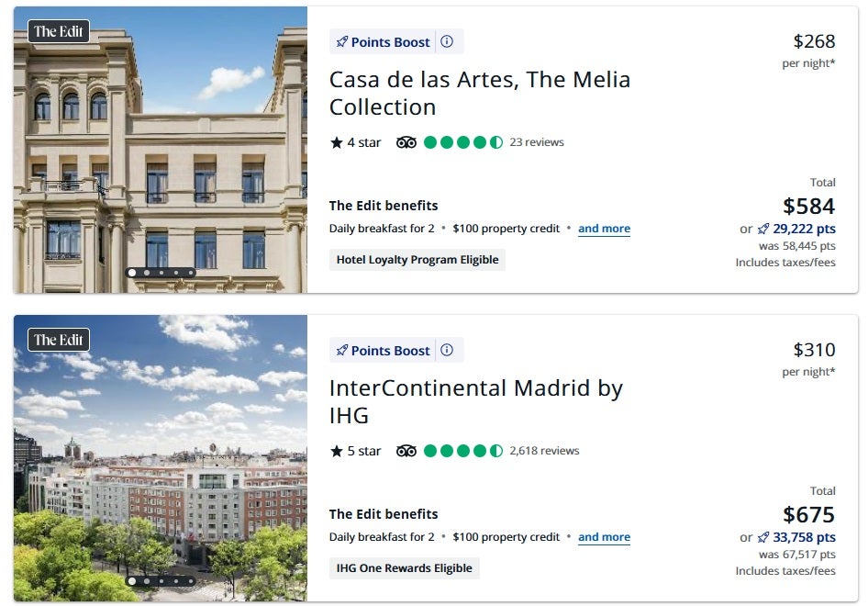Select second carousel dot on InterContinental photo
The height and width of the screenshot is (606, 868).
coord(147,581)
